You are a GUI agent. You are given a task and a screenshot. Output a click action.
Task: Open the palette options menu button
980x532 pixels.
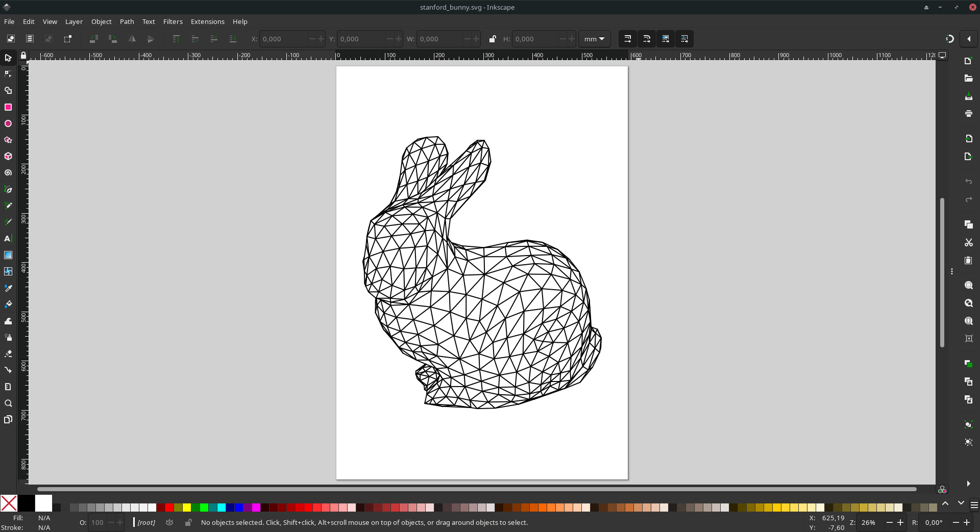(974, 505)
